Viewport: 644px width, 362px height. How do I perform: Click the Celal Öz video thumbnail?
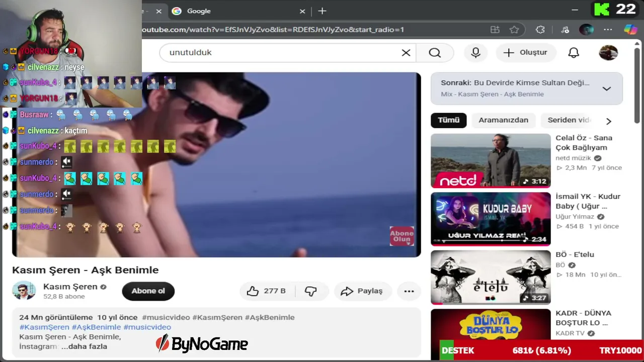point(491,161)
